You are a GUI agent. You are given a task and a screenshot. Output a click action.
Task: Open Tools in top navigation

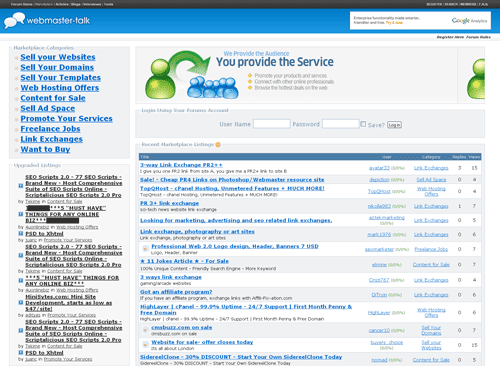109,4
